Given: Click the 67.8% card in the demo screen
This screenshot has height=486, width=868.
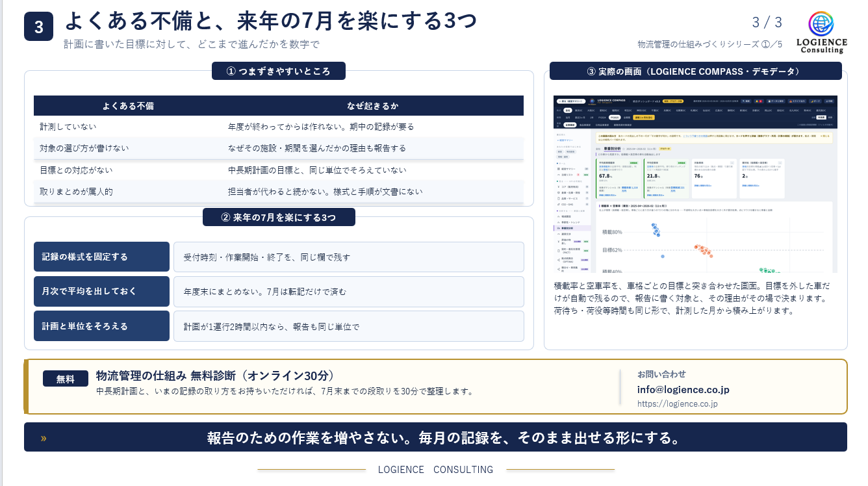Looking at the screenshot, I should (x=619, y=178).
